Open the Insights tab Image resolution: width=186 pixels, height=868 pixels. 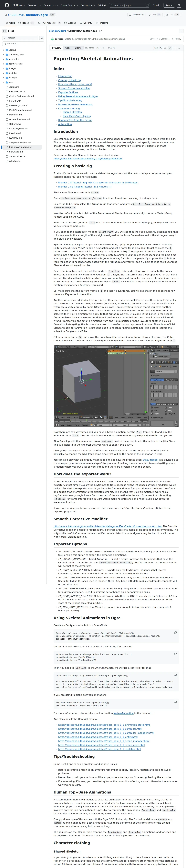(102, 23)
